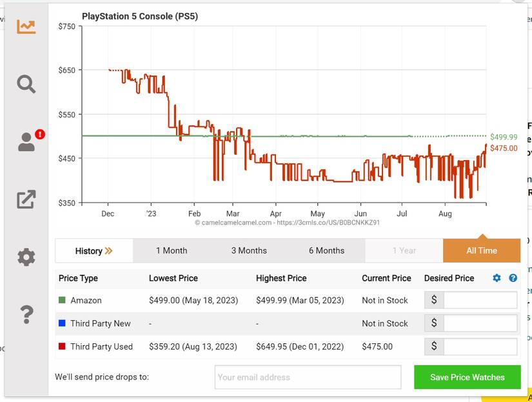Click the email address input field
This screenshot has width=532, height=402.
click(x=308, y=377)
